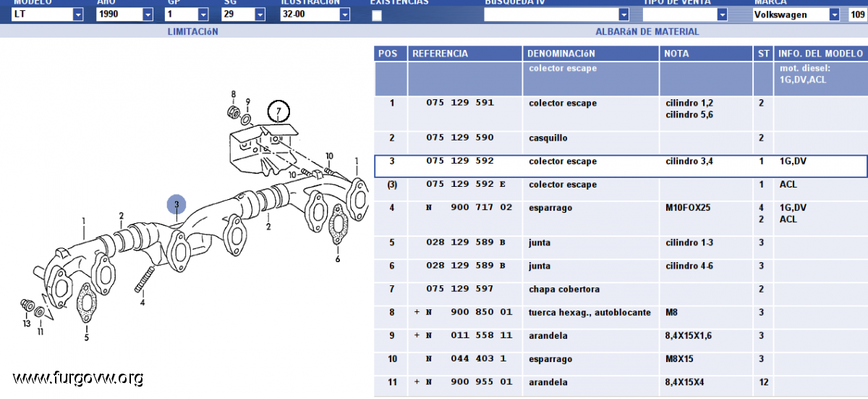Select 075 129 592 in highlighted row 3
Viewport: 868px width, 399px height.
[x=460, y=161]
